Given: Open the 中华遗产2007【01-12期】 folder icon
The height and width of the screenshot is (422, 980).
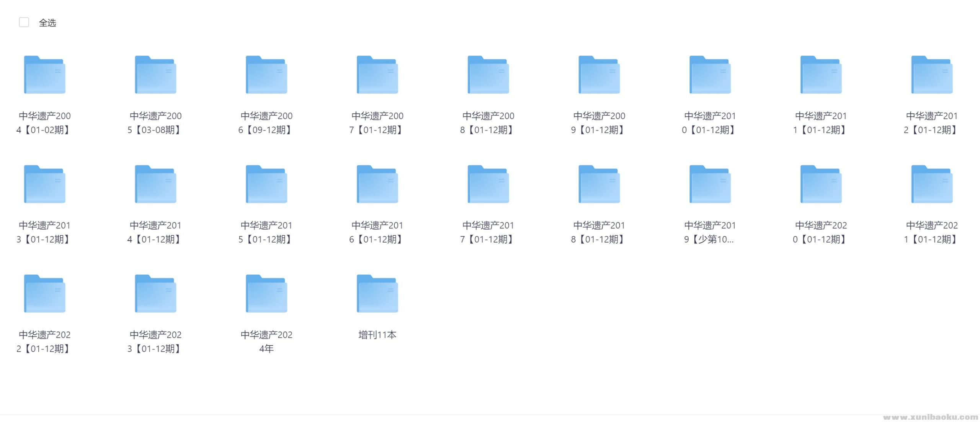Looking at the screenshot, I should pos(377,75).
